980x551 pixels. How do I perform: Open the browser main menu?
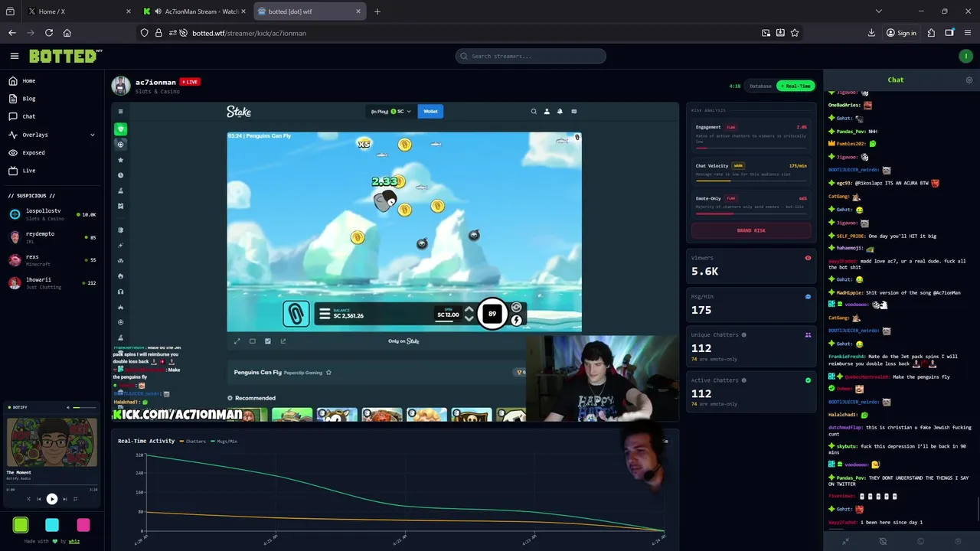[x=968, y=33]
